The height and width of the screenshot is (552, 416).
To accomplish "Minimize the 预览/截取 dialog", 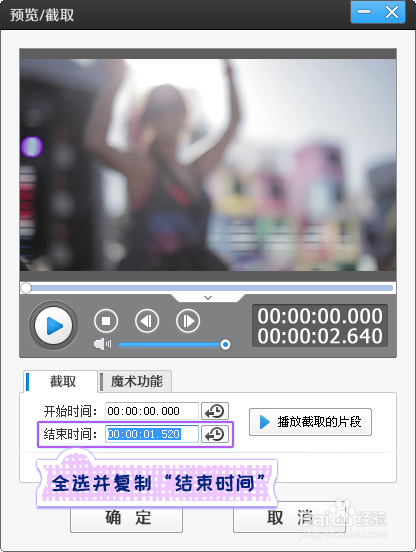I will [364, 12].
